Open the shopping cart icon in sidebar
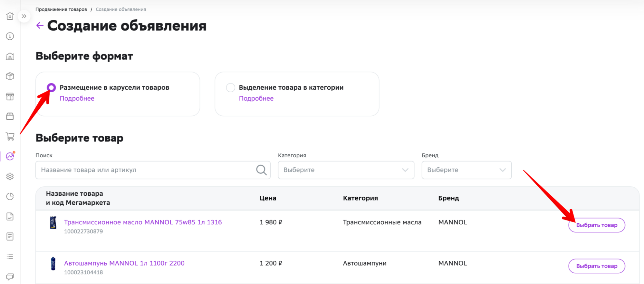The image size is (644, 284). tap(10, 136)
